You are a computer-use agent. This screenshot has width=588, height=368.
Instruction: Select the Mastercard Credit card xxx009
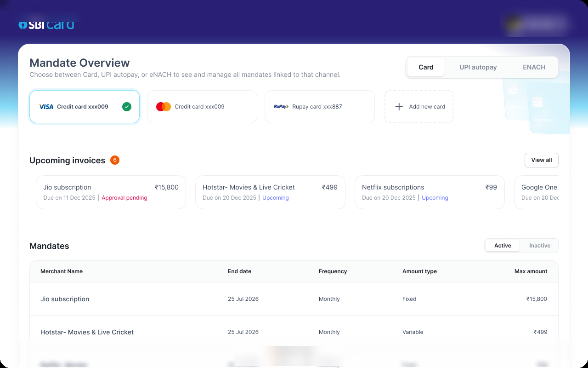(x=202, y=107)
